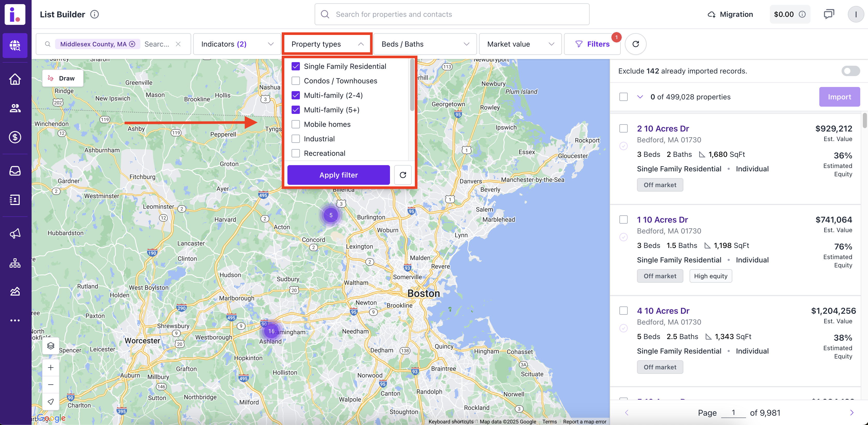
Task: Expand the Indicators (2) dropdown
Action: 237,44
